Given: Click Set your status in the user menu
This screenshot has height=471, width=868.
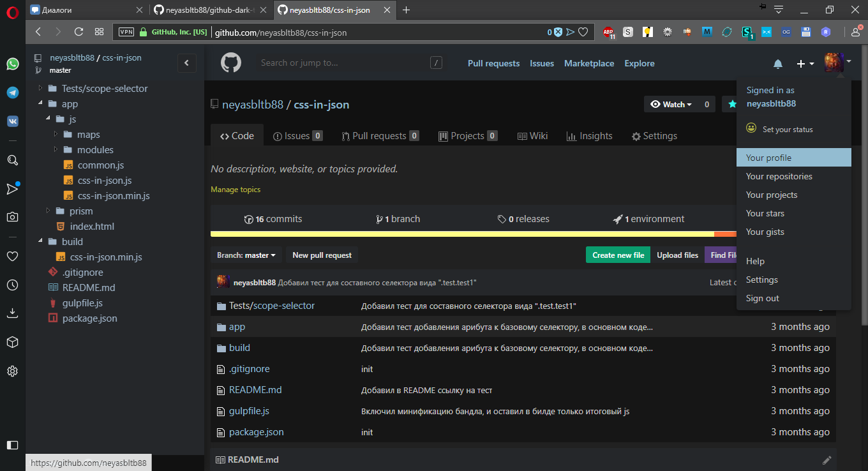Looking at the screenshot, I should pyautogui.click(x=780, y=129).
